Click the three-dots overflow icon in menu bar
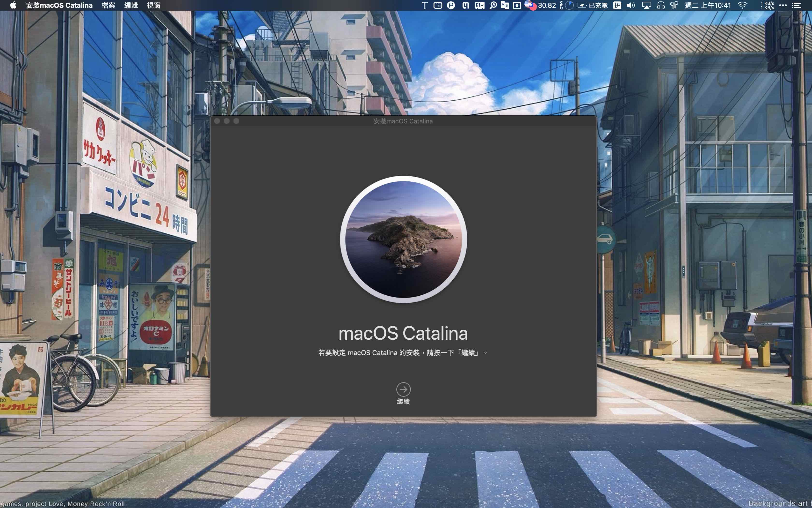 pos(783,5)
